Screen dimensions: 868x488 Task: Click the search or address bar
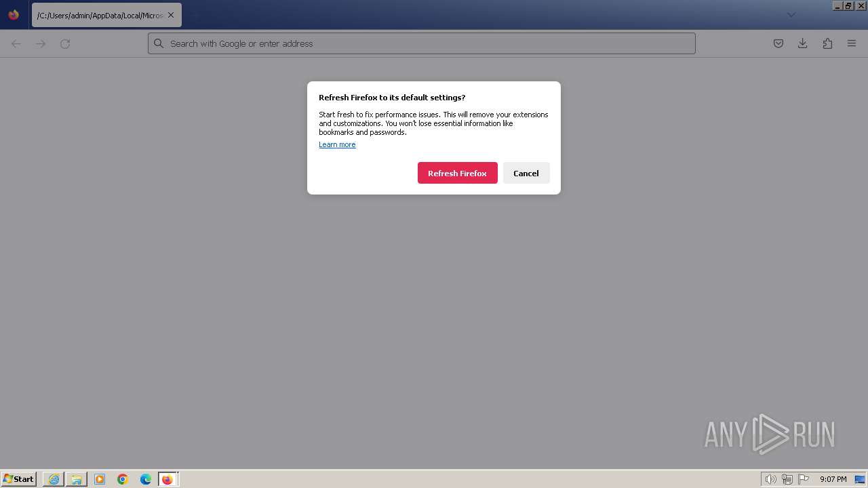[422, 43]
